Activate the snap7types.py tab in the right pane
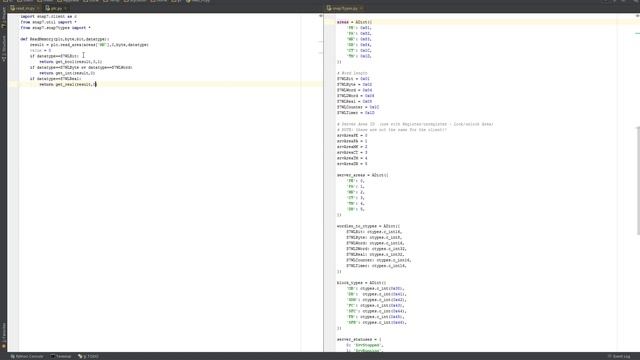The height and width of the screenshot is (360, 640). click(x=345, y=8)
